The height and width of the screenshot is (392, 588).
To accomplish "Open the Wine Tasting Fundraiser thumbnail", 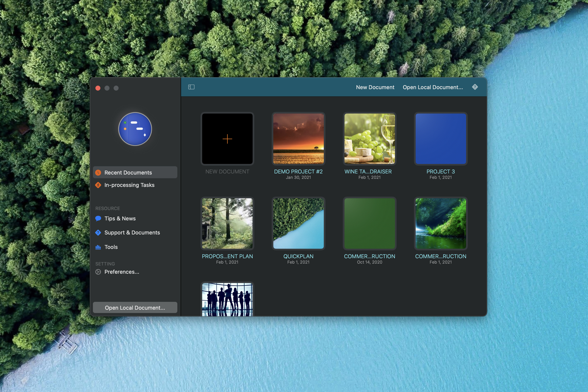I will (x=370, y=139).
